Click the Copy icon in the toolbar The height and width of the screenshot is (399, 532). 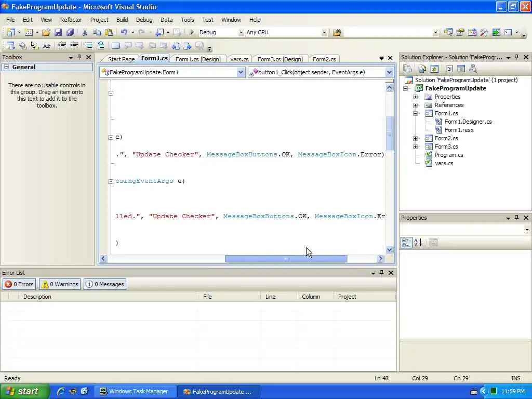click(x=97, y=32)
